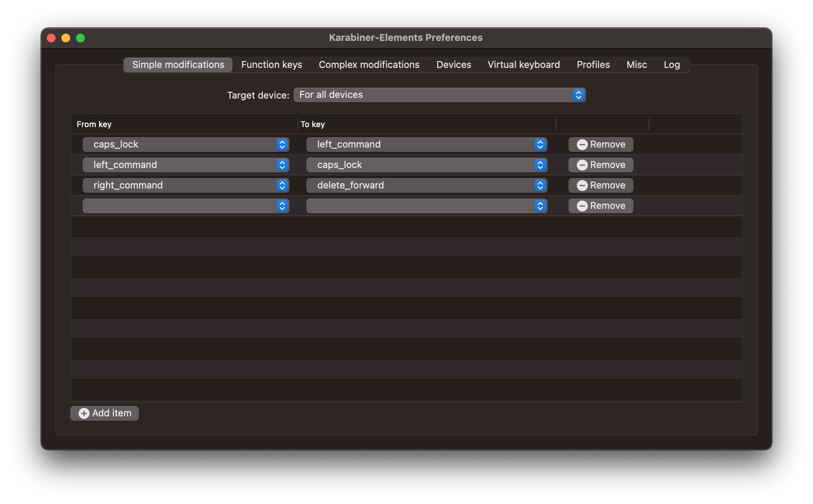Click stepper arrows of delete_forward To key
This screenshot has height=504, width=813.
(540, 186)
